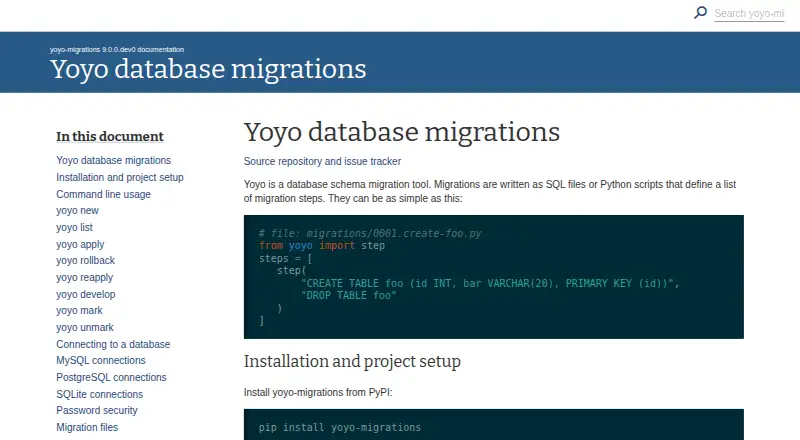This screenshot has width=800, height=440.
Task: Go to the yoyo rollback section
Action: [85, 260]
